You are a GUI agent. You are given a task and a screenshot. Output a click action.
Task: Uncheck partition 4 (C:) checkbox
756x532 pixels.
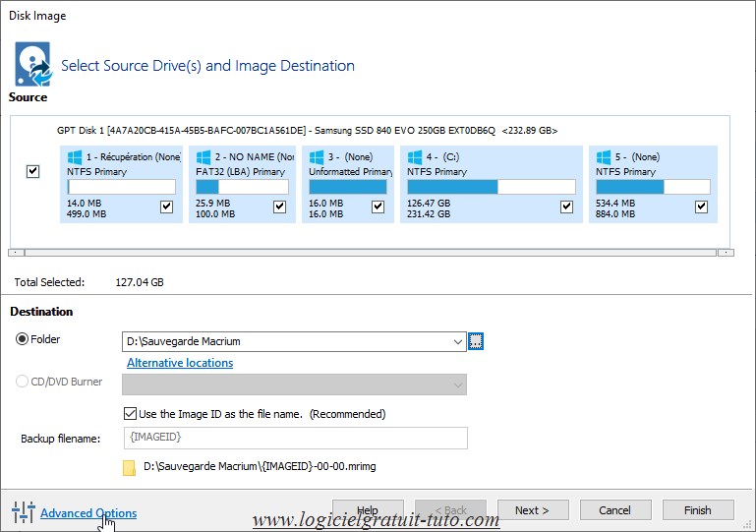coord(566,207)
